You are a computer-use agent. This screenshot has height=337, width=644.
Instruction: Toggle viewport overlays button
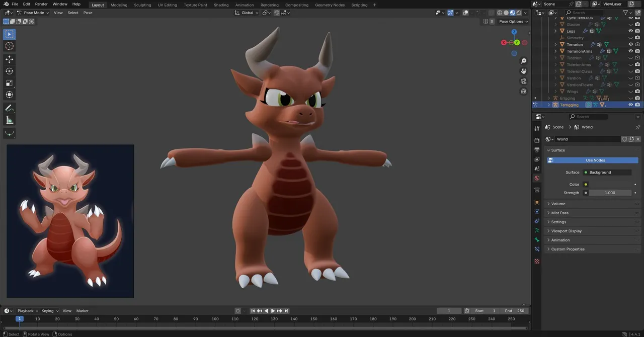[x=465, y=13]
